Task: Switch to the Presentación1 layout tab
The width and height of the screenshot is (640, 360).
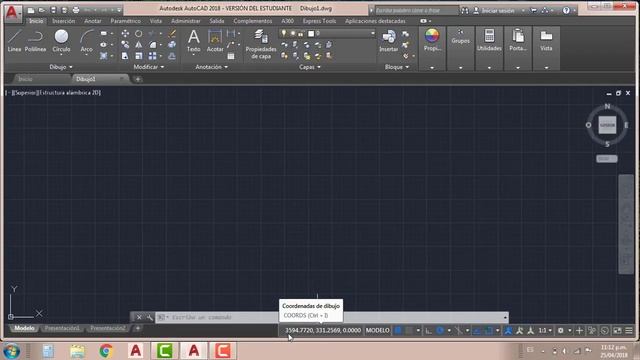Action: [62, 328]
